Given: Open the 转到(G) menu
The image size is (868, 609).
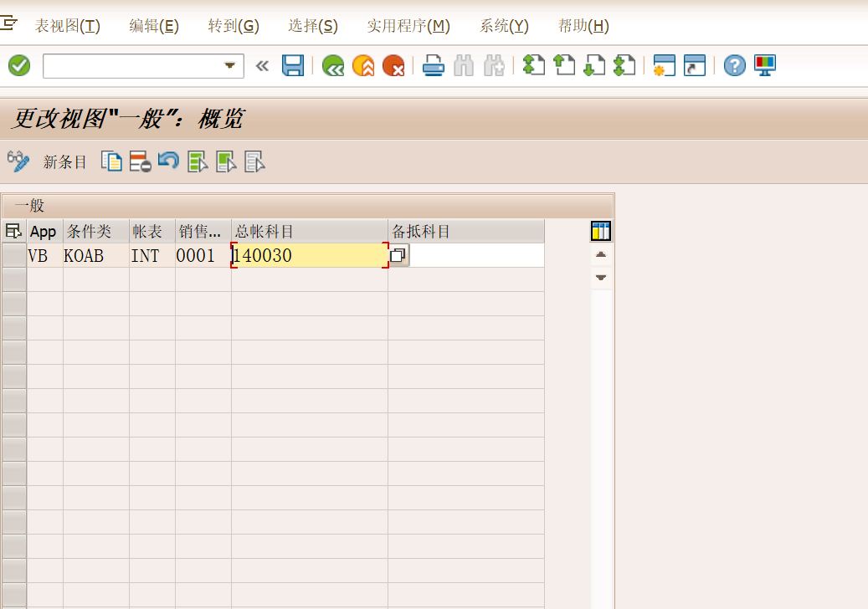Looking at the screenshot, I should coord(234,26).
